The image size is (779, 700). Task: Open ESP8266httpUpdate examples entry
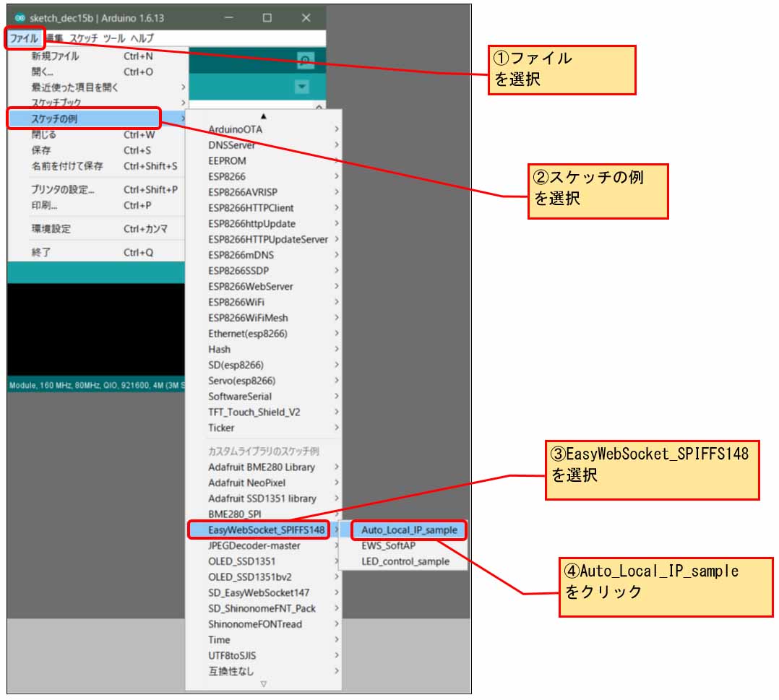click(264, 223)
